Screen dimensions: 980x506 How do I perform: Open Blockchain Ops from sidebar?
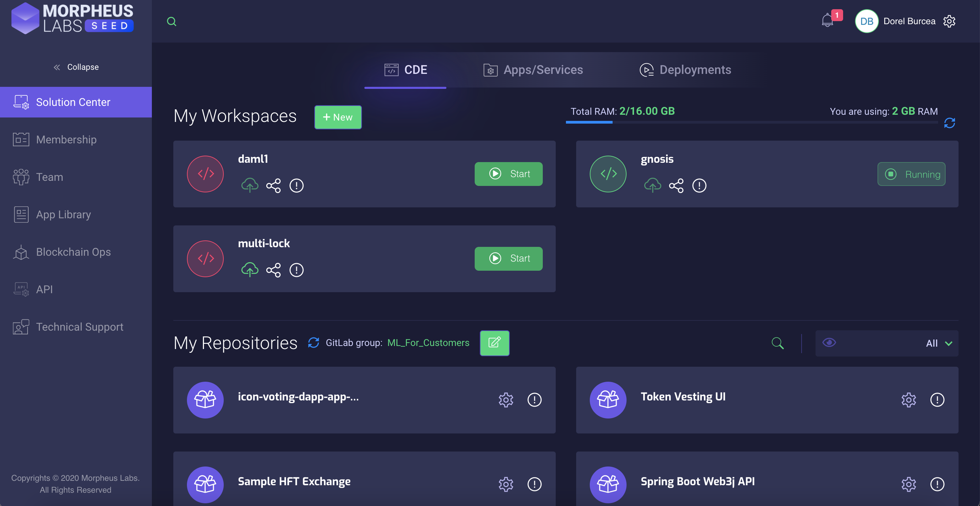coord(73,252)
